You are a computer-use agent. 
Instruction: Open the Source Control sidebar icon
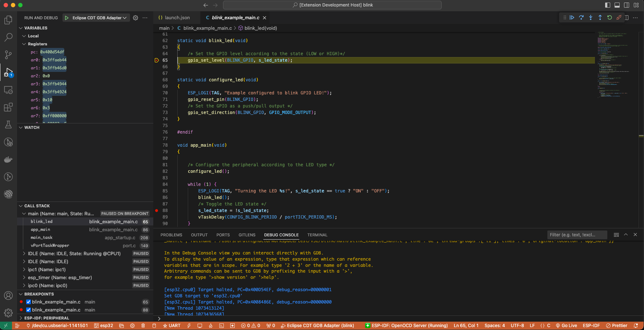8,55
